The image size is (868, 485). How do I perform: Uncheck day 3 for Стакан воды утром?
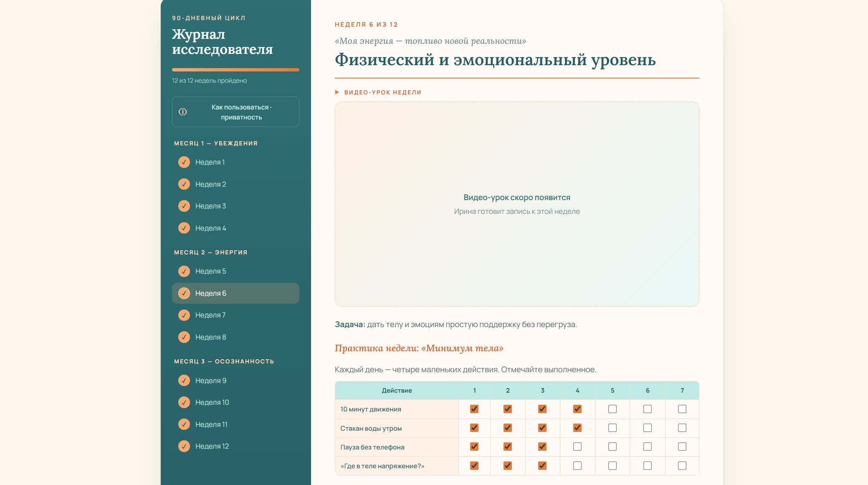tap(542, 428)
